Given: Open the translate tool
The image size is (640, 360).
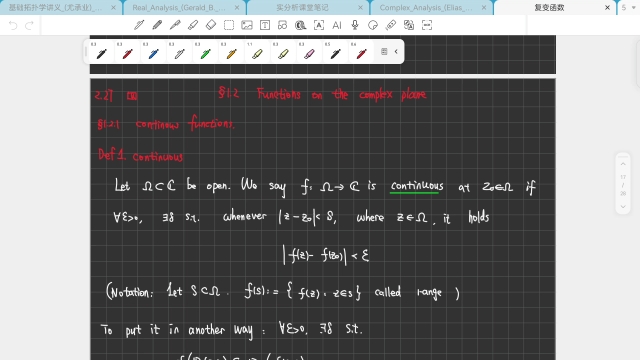Looking at the screenshot, I should (409, 25).
